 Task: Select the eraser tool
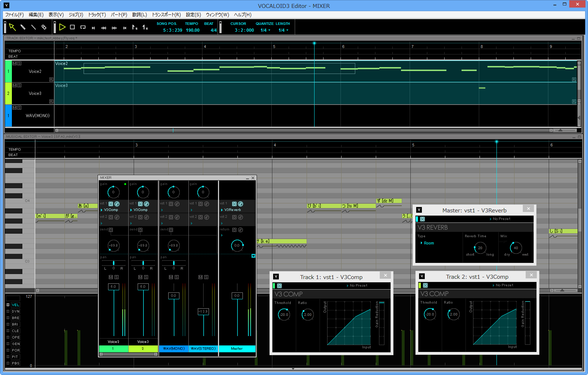(44, 27)
